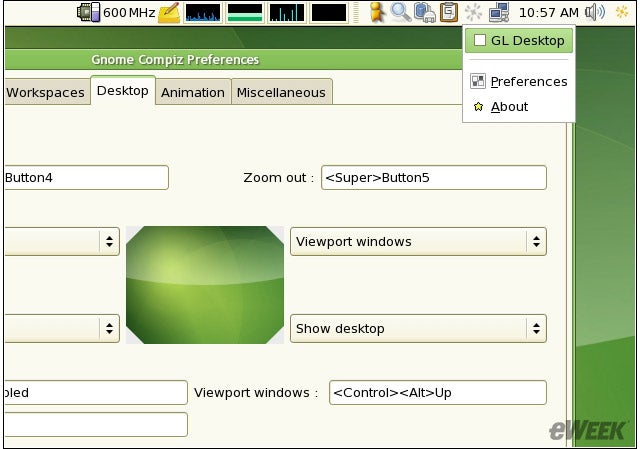
Task: Click the network activity graph applet
Action: [x=287, y=13]
